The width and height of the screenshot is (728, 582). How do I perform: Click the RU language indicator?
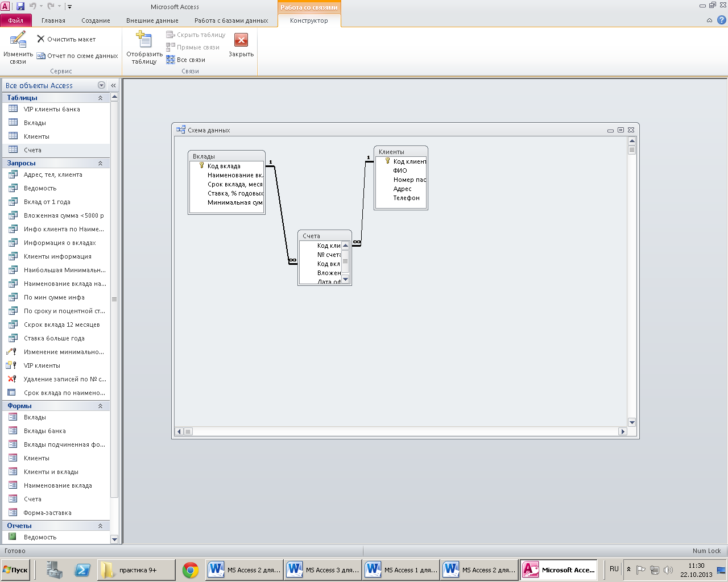[614, 569]
